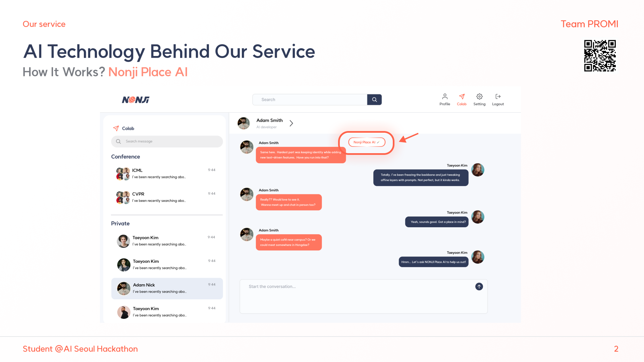Click the Start the conversation text box

[x=356, y=296]
